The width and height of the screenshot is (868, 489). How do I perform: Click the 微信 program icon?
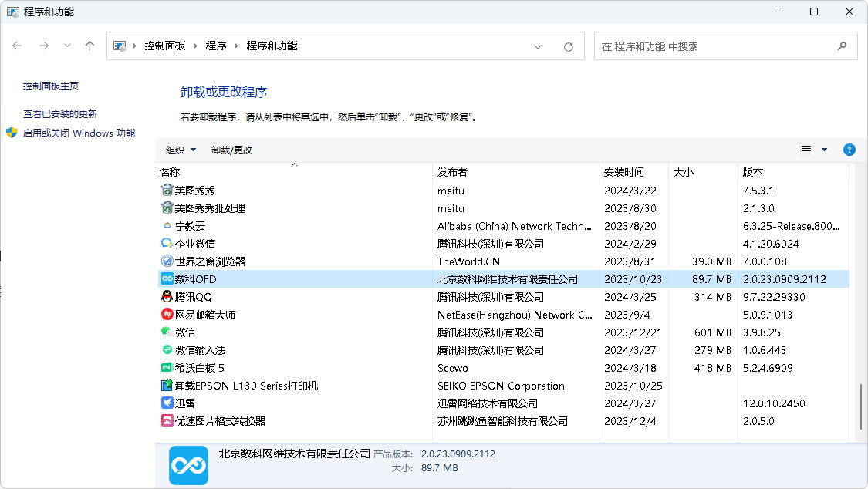pyautogui.click(x=167, y=332)
